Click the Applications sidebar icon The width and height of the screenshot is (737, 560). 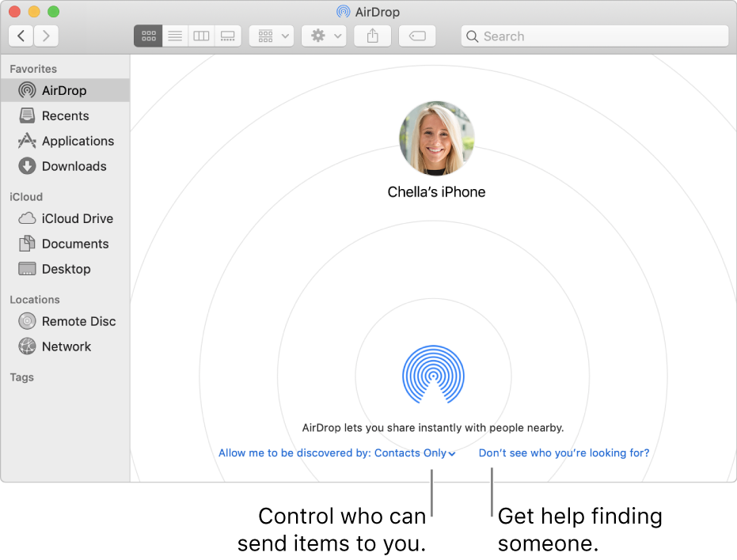(27, 141)
